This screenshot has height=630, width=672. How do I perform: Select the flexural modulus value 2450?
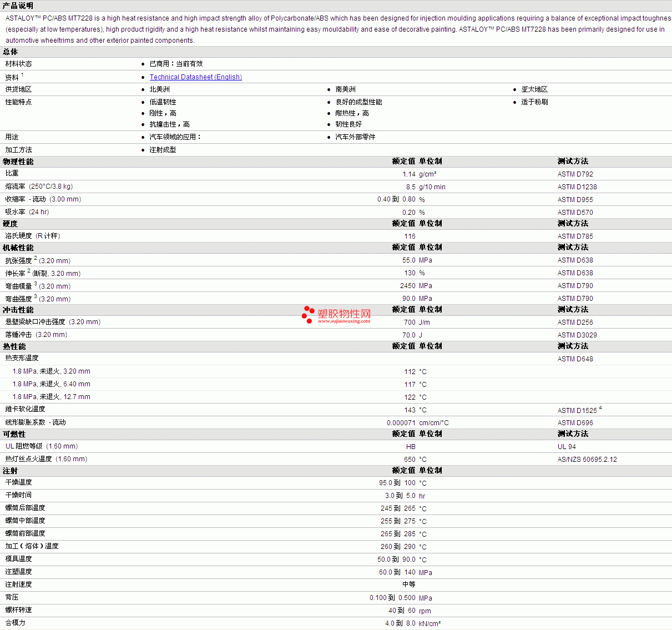click(x=408, y=286)
